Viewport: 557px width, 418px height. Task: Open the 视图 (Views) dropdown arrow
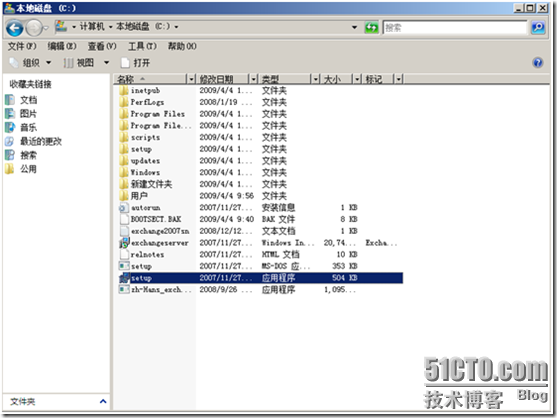(x=107, y=63)
